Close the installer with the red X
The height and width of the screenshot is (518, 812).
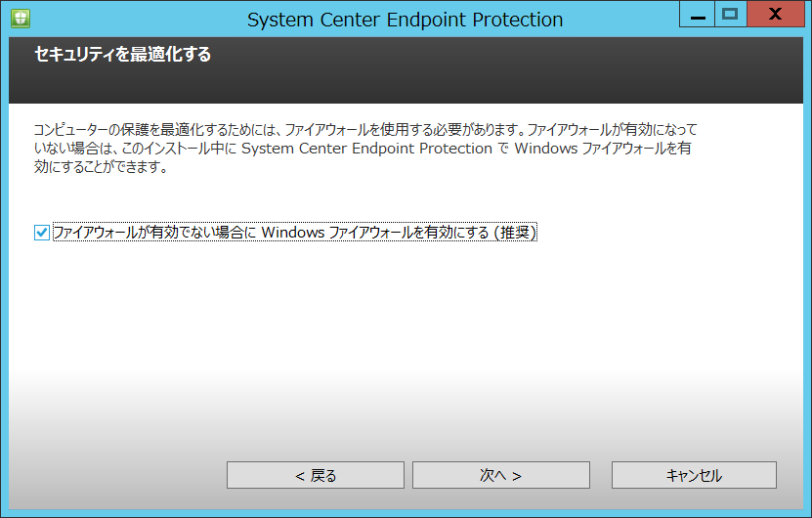tap(775, 14)
